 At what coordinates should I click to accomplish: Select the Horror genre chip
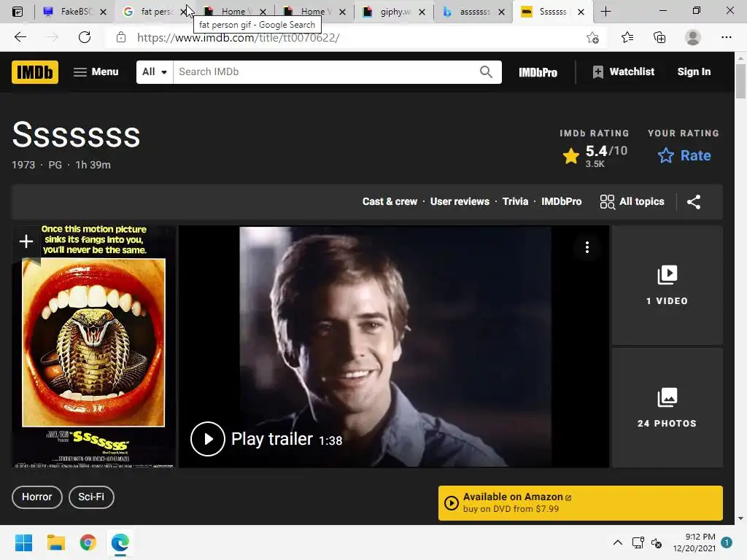(x=37, y=497)
